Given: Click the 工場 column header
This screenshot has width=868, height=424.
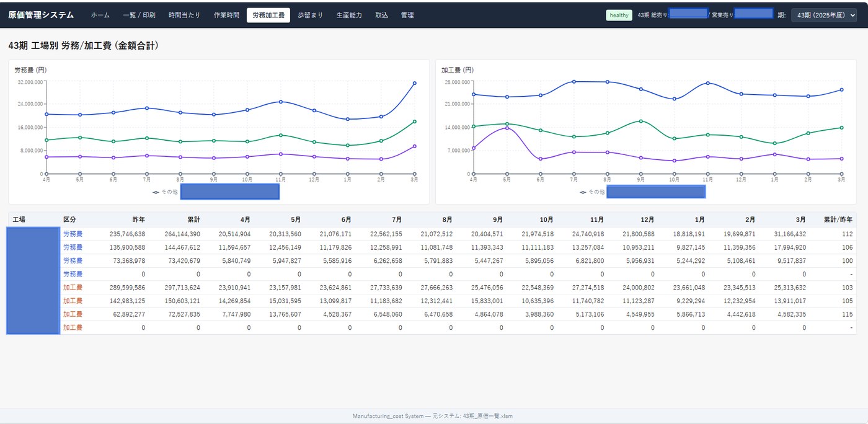Looking at the screenshot, I should click(x=19, y=219).
